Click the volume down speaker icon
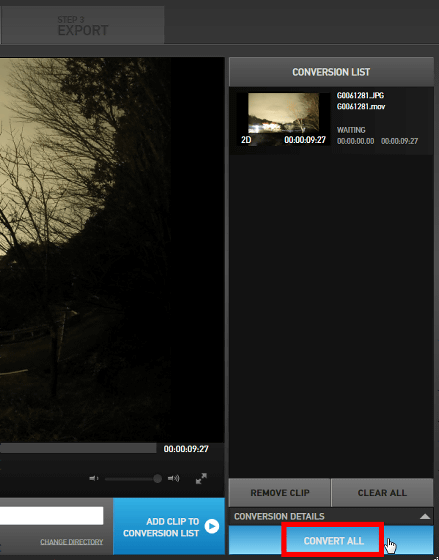The width and height of the screenshot is (439, 560). [x=94, y=478]
